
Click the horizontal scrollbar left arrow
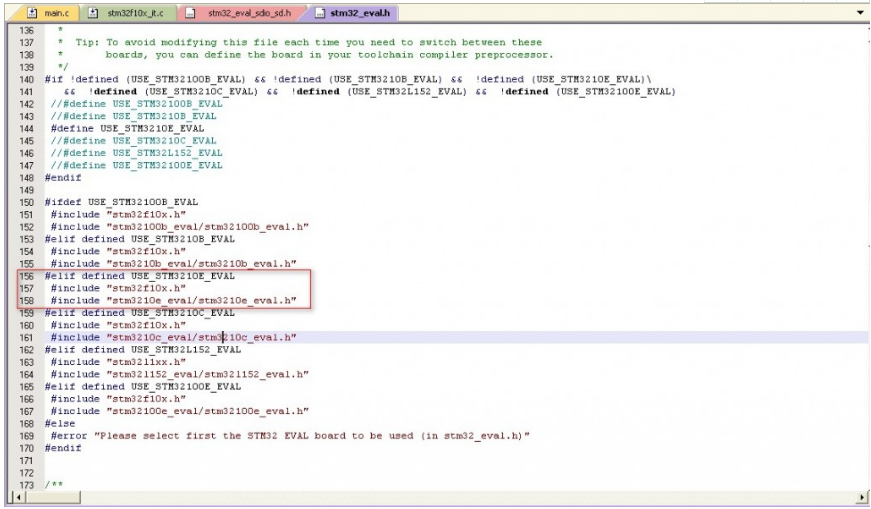pos(18,497)
